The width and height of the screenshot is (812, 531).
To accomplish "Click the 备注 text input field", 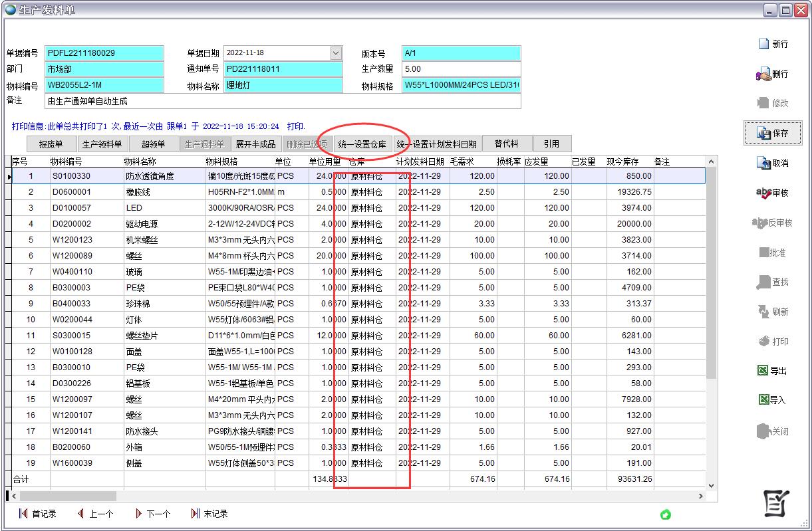I will tap(283, 102).
